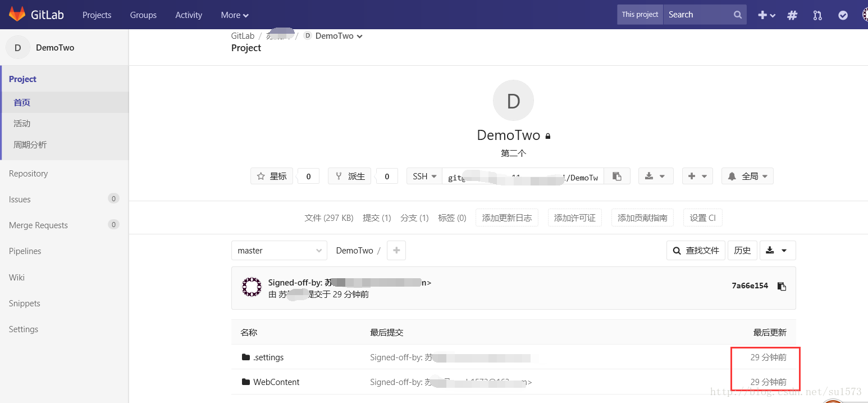This screenshot has width=868, height=403.
Task: Click 添加许可证 button
Action: 575,218
